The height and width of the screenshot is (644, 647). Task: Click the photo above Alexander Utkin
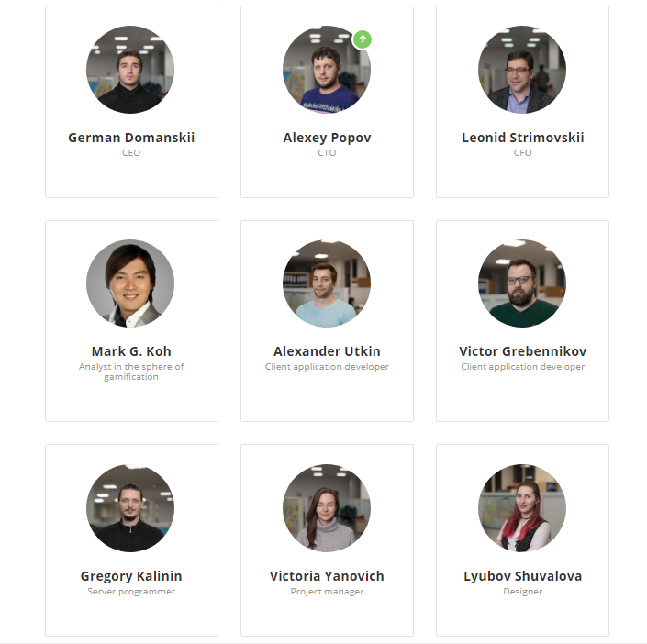pos(327,283)
